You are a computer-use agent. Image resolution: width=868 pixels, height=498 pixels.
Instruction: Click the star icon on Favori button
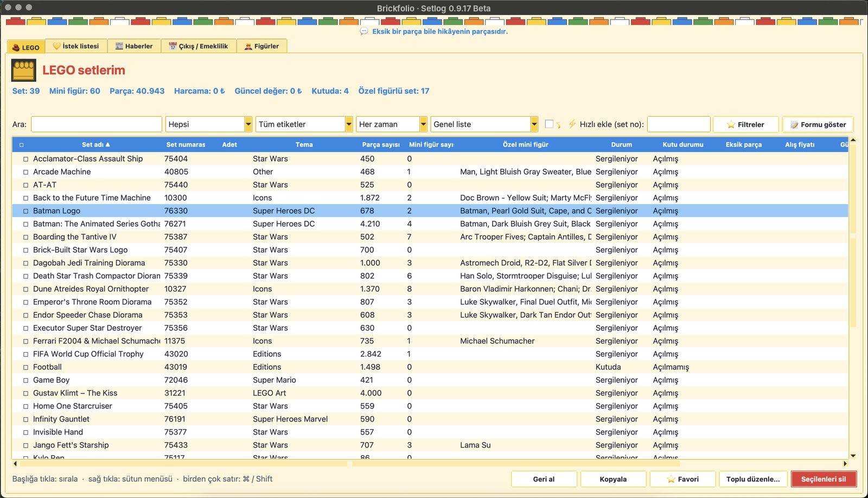[x=671, y=479]
